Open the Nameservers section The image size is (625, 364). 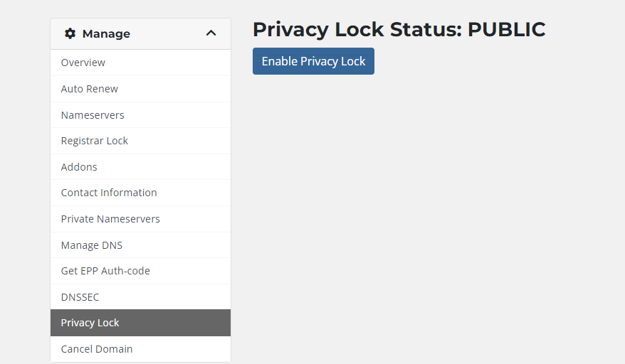coord(140,115)
